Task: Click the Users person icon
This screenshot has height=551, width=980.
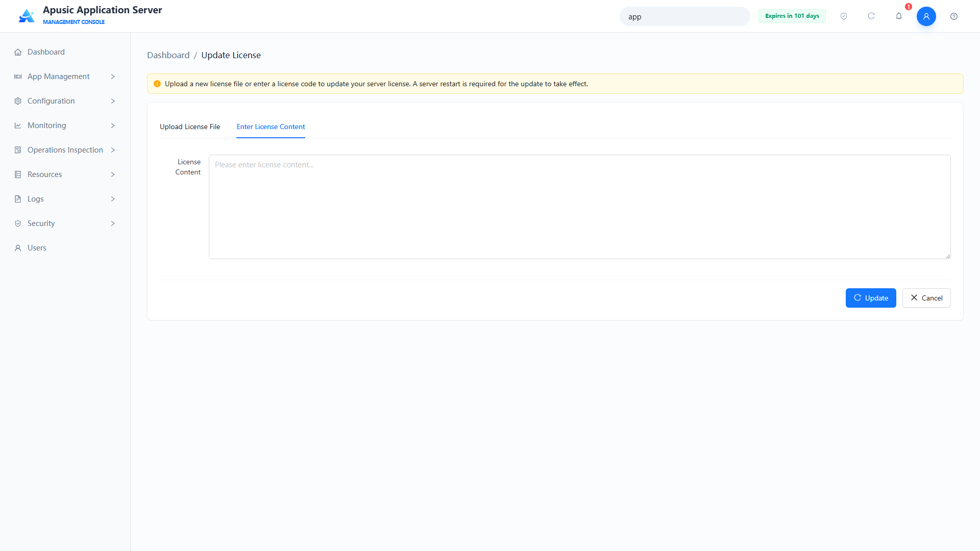Action: click(18, 248)
